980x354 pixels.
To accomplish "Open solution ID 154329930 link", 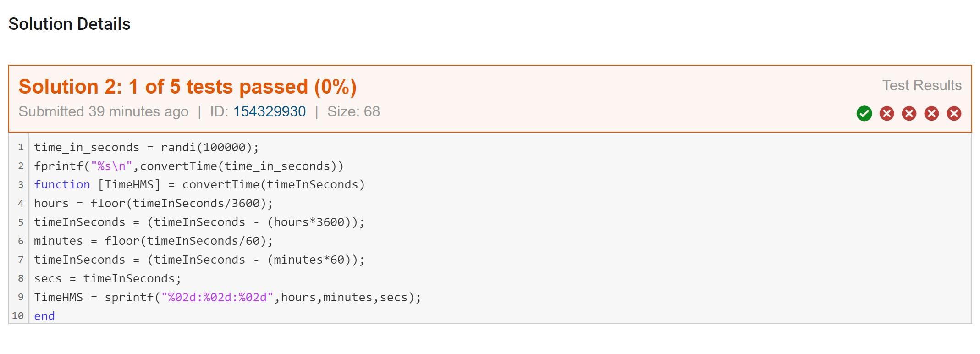I will pos(270,111).
